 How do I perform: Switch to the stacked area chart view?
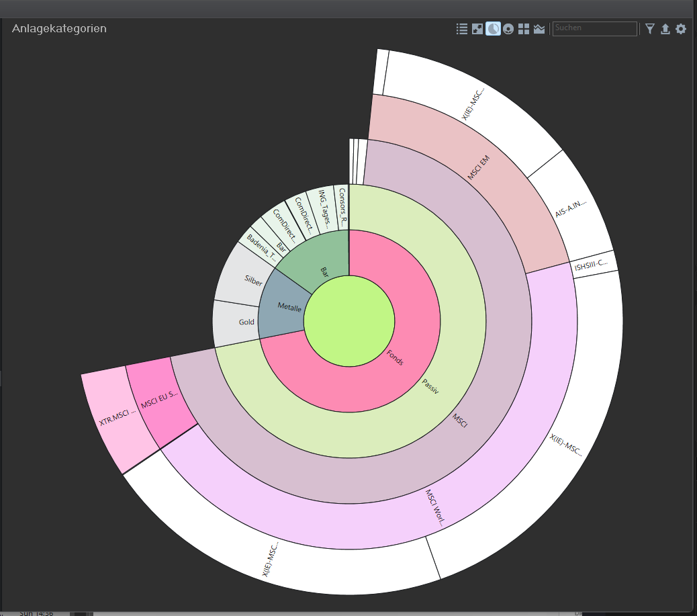pos(539,29)
